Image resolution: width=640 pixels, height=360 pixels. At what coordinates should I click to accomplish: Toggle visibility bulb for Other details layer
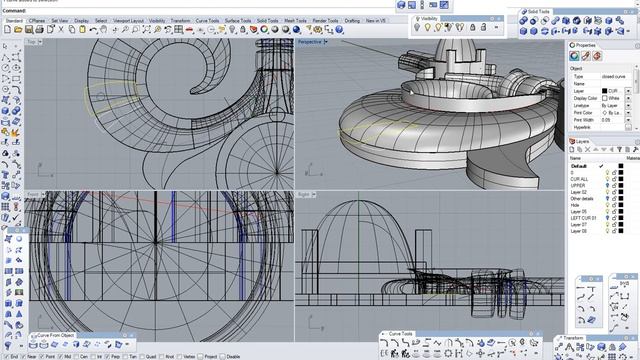point(607,199)
